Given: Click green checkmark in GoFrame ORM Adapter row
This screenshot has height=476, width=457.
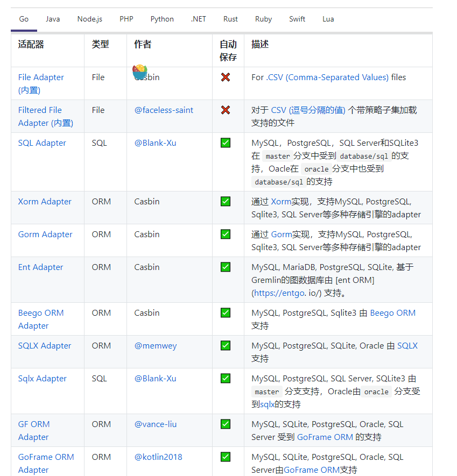Looking at the screenshot, I should coord(226,457).
